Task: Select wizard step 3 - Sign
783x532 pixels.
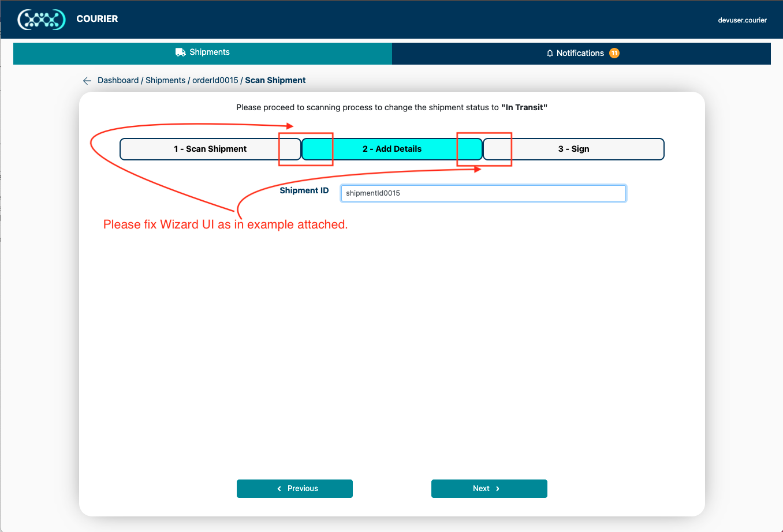Action: [573, 149]
